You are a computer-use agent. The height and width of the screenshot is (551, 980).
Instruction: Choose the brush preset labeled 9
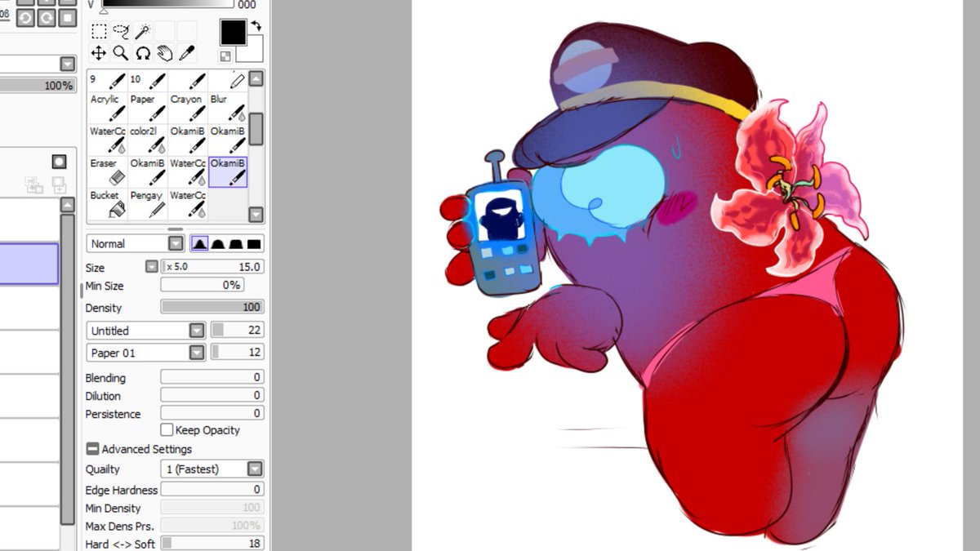pyautogui.click(x=107, y=81)
